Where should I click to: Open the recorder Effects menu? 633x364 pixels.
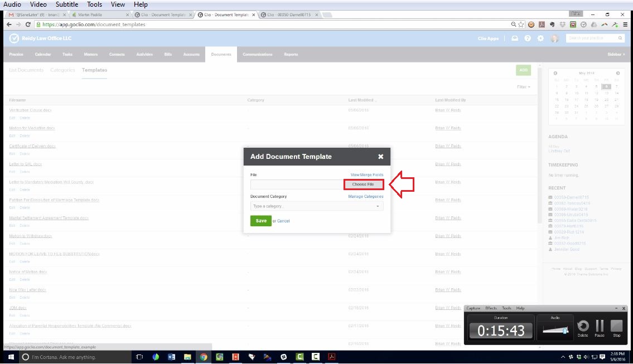[491, 308]
